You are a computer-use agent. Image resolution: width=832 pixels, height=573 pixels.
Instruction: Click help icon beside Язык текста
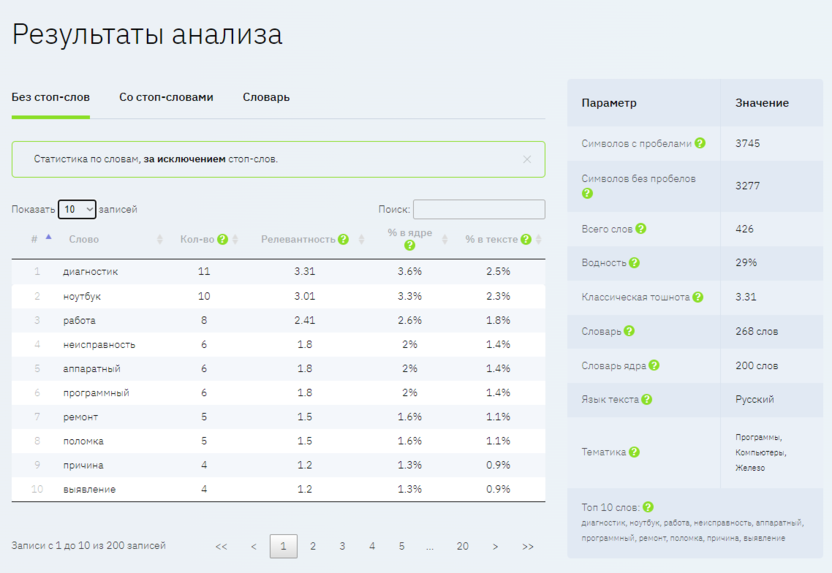pos(647,399)
